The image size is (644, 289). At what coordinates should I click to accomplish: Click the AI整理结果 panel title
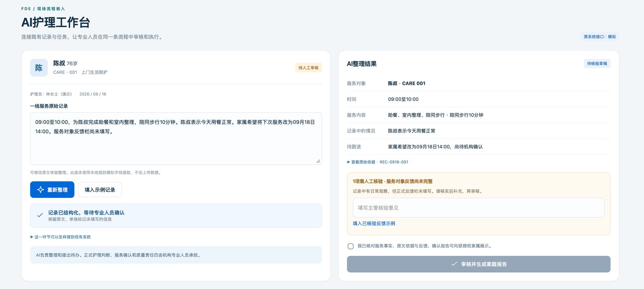pyautogui.click(x=361, y=64)
